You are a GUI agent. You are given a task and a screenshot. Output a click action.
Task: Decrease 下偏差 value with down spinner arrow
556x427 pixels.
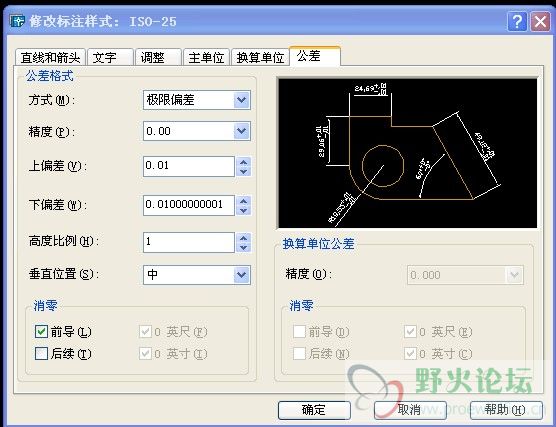click(x=244, y=211)
